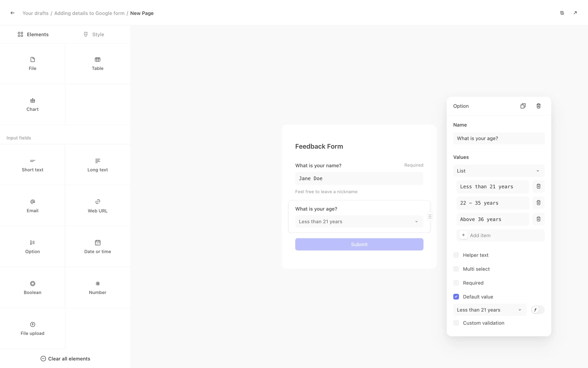Viewport: 588px width, 368px height.
Task: Add a File upload element
Action: (x=32, y=328)
